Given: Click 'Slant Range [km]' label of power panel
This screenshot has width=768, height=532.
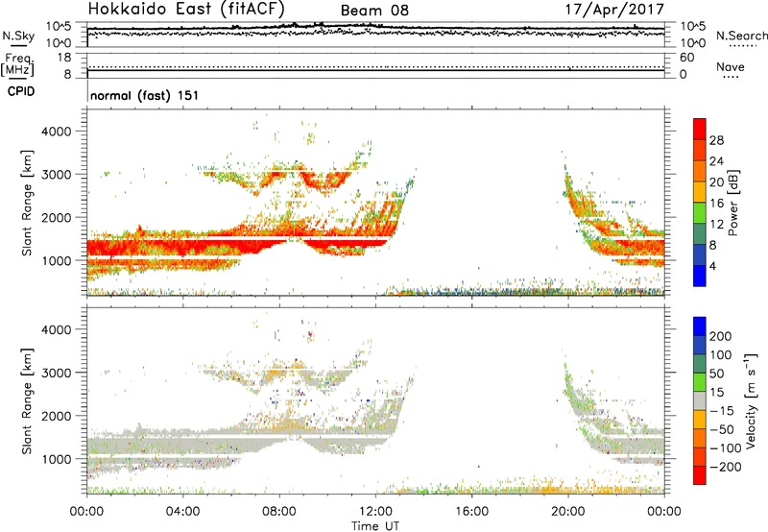Looking at the screenshot, I should click(x=27, y=203).
